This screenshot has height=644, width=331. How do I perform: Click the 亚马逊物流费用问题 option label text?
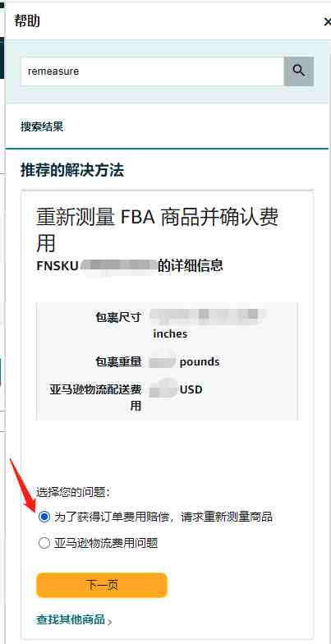click(106, 544)
